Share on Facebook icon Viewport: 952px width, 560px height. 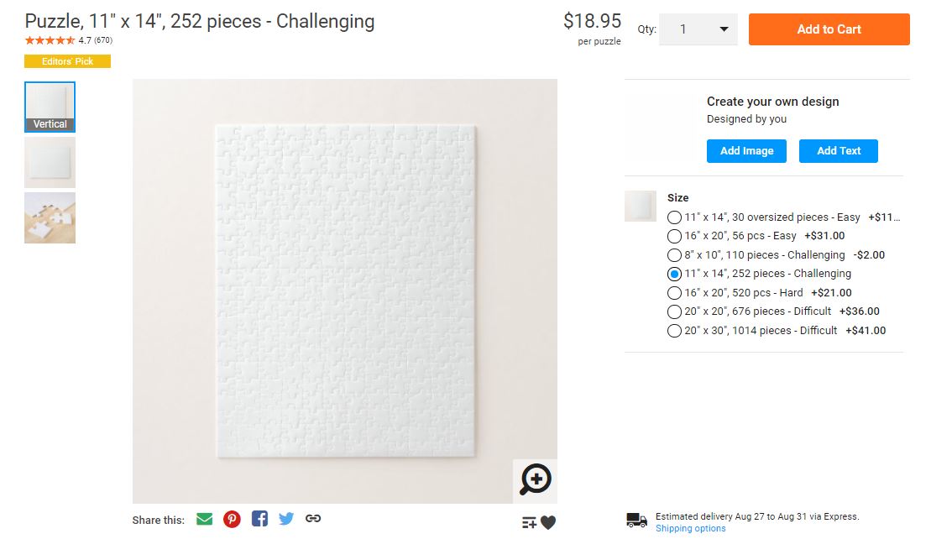click(259, 519)
